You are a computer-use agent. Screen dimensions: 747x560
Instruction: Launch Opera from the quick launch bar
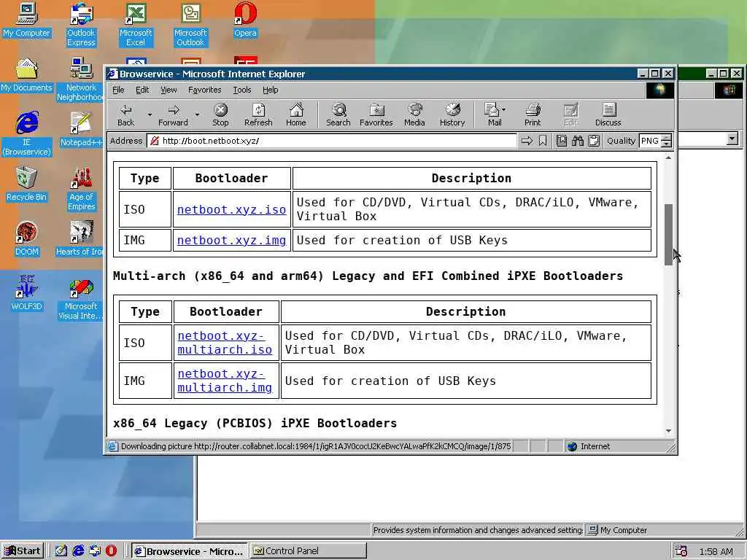point(111,551)
